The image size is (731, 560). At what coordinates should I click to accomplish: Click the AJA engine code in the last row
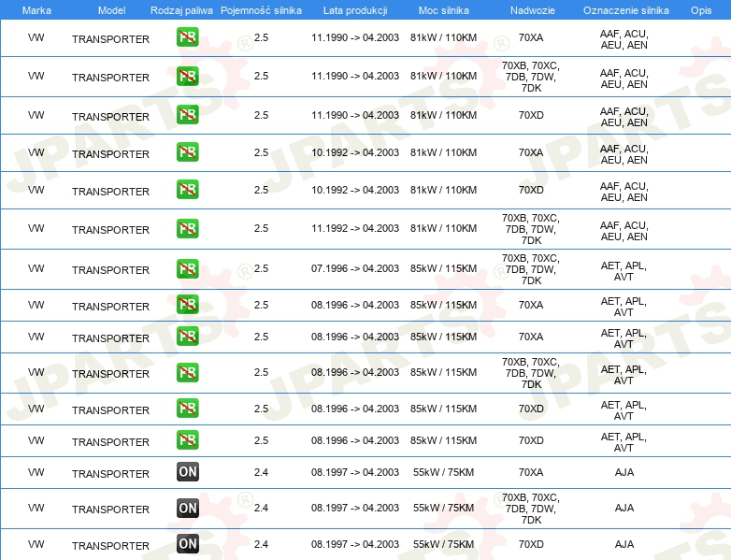[x=623, y=544]
